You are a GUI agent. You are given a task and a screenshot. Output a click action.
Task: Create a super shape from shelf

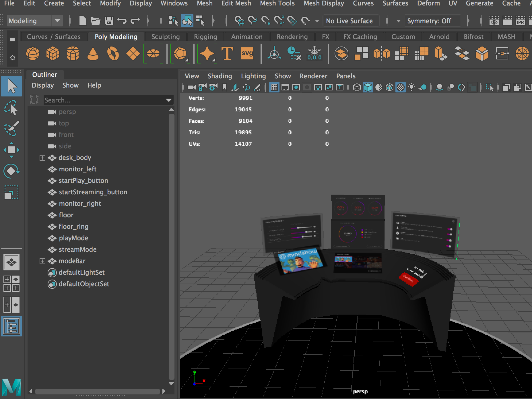click(207, 54)
